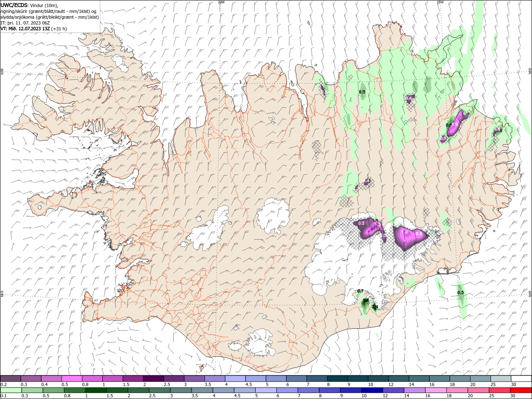Select lower legend swatch between 4.5 and 5
Image resolution: width=532 pixels, height=399 pixels.
[x=244, y=390]
